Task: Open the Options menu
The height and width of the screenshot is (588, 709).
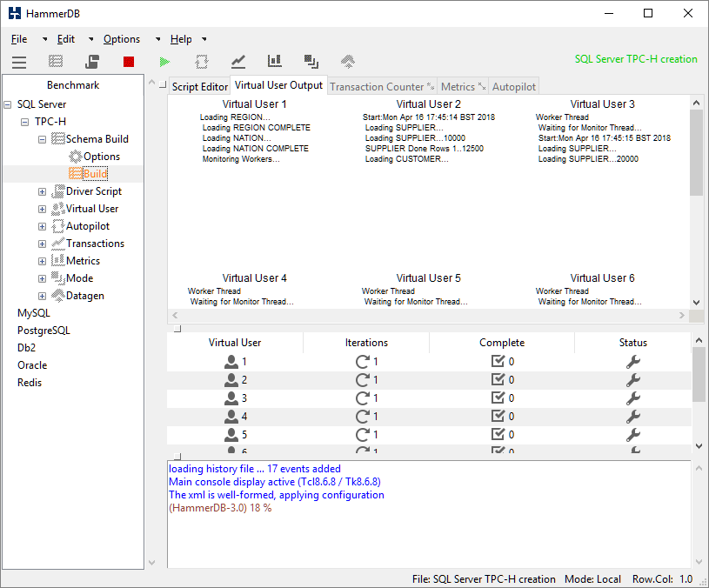Action: [x=122, y=39]
